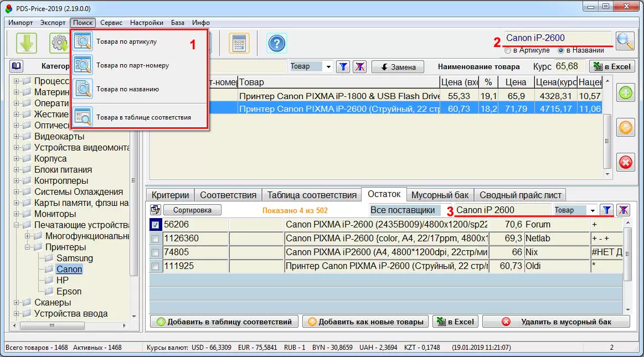Expand the Сканеры category node

(17, 303)
